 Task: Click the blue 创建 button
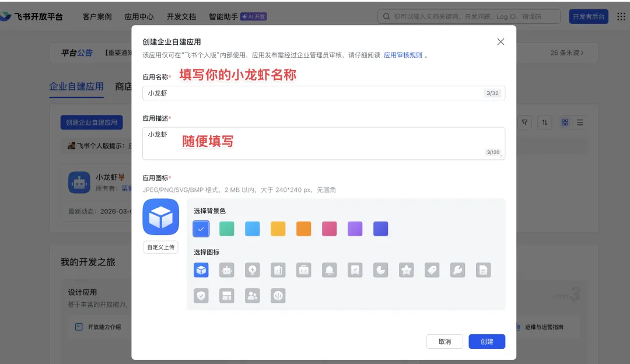[487, 341]
